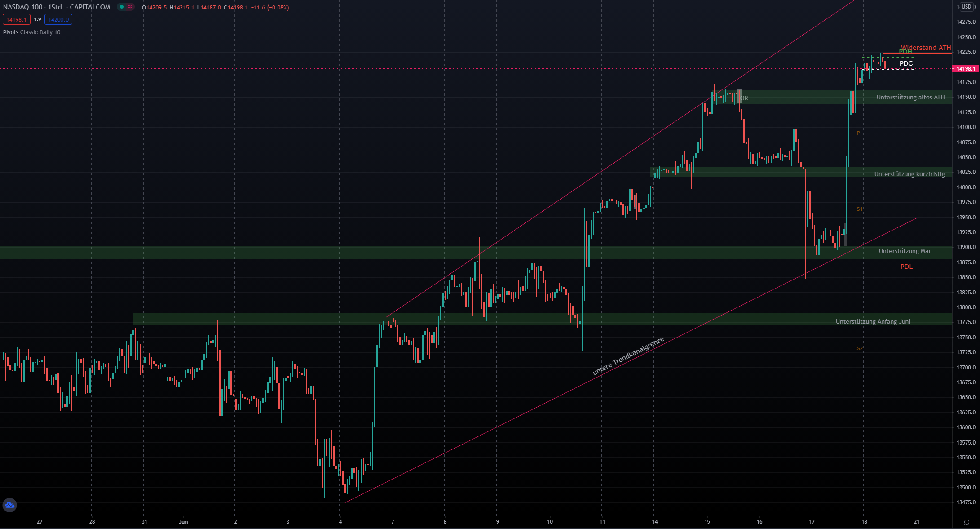Open the Pivots Classic indicator legend
This screenshot has height=529, width=980.
pos(31,32)
